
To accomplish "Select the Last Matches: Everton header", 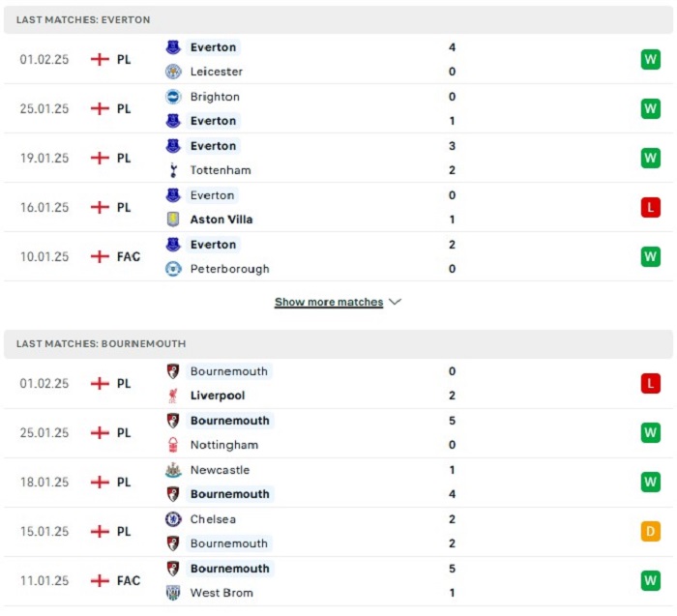I will pyautogui.click(x=338, y=20).
